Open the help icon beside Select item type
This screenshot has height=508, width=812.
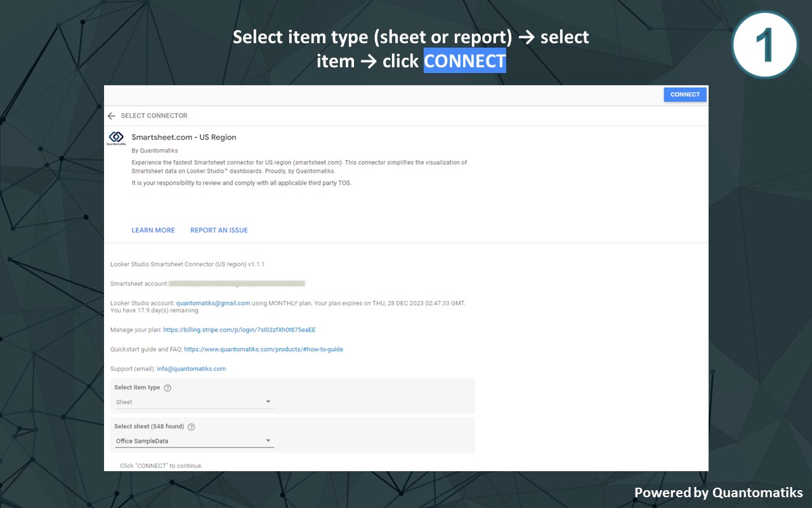(x=167, y=388)
